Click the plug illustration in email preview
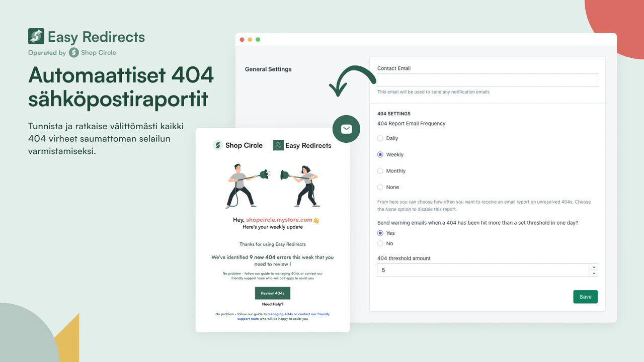Image resolution: width=644 pixels, height=362 pixels. tap(272, 186)
